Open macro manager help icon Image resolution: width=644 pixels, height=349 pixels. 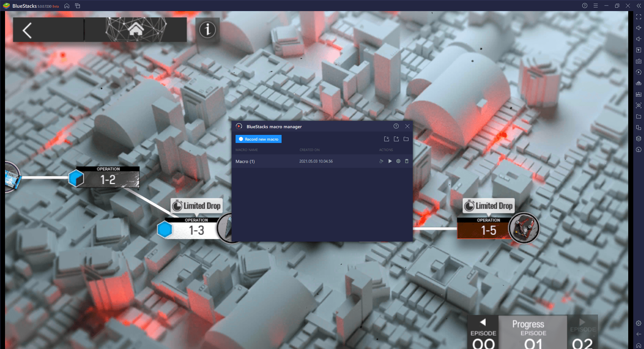[396, 126]
